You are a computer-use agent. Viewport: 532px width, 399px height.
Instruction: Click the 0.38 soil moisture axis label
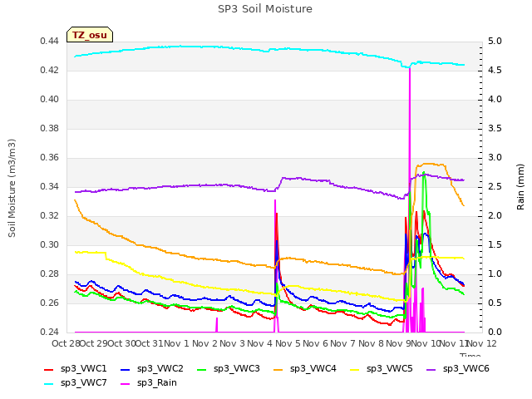click(49, 129)
